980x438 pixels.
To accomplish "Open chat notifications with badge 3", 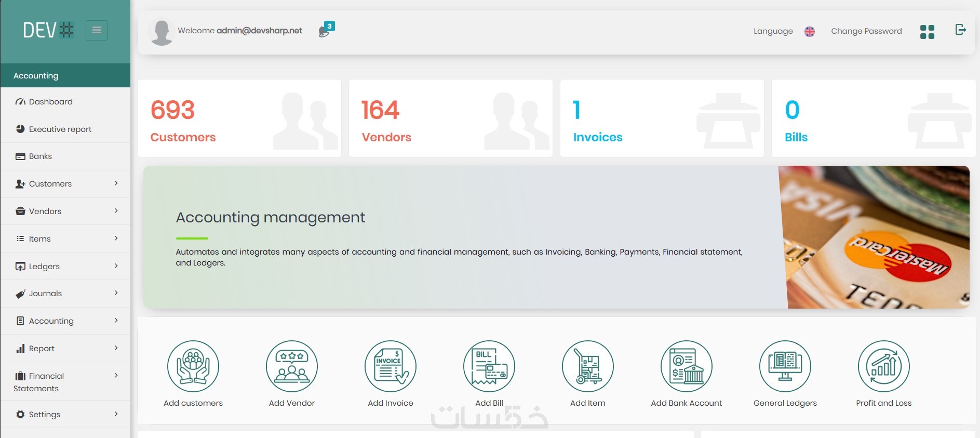I will pos(326,30).
